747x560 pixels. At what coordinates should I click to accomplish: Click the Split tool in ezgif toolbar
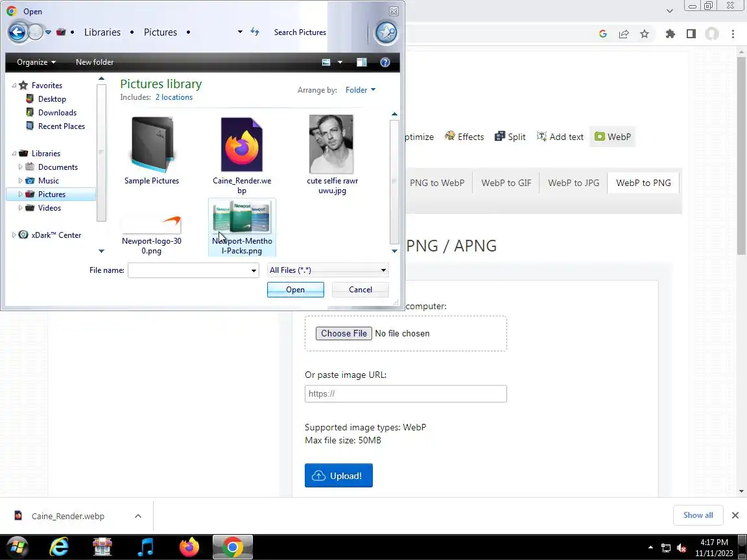point(510,137)
